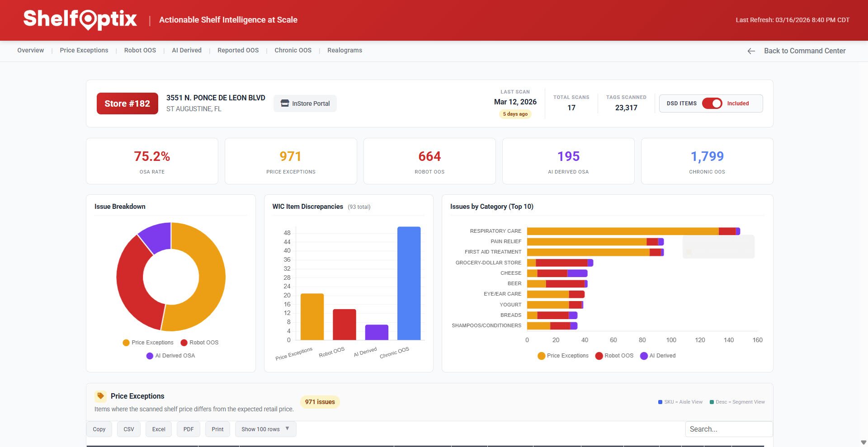Image resolution: width=868 pixels, height=447 pixels.
Task: Click the 5 days ago badge
Action: pyautogui.click(x=515, y=114)
